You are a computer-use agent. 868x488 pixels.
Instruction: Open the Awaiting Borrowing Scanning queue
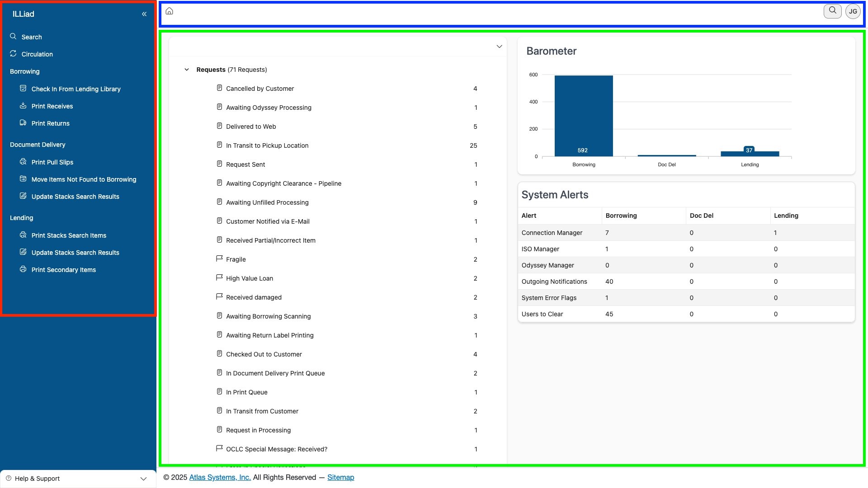[268, 316]
